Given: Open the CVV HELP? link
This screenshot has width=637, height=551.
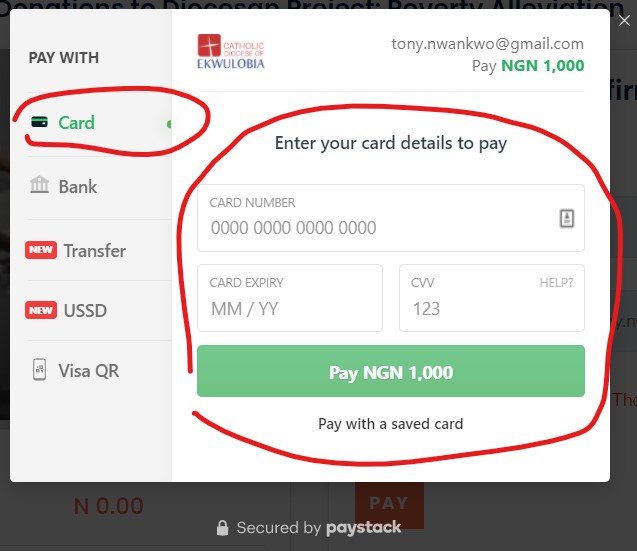Looking at the screenshot, I should pos(556,283).
